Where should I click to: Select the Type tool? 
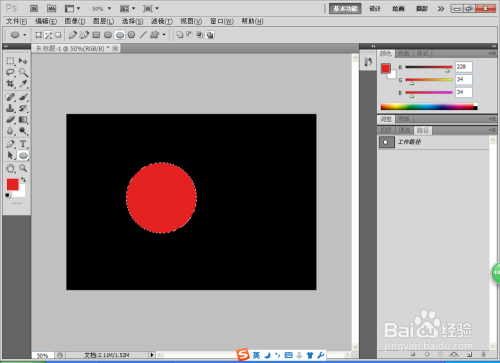[23, 144]
